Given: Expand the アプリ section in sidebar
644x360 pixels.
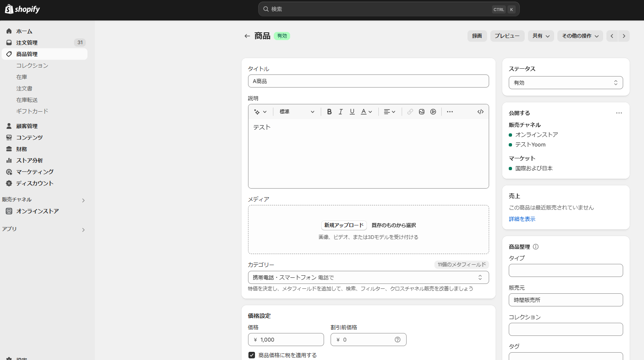Looking at the screenshot, I should tap(83, 229).
